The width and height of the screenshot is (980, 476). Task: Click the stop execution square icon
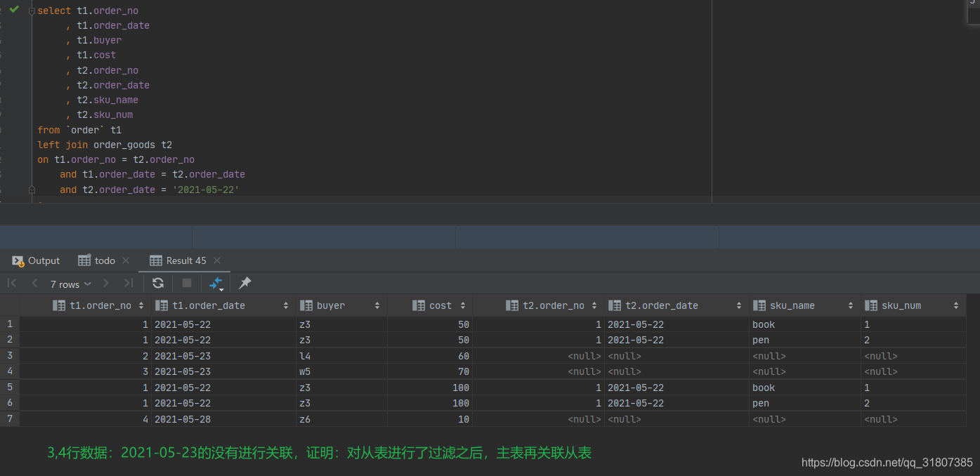pos(187,283)
